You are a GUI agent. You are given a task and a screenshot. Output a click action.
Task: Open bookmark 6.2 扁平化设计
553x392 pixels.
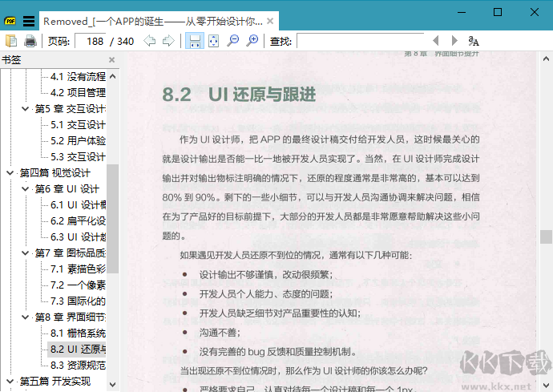point(78,220)
